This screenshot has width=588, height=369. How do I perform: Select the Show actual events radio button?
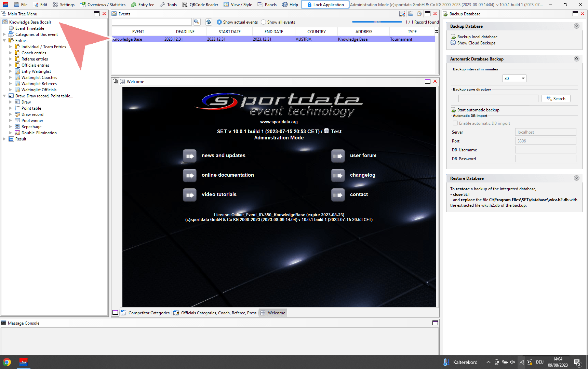[219, 22]
